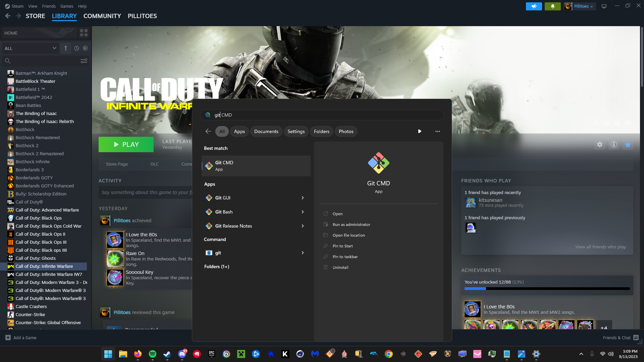Click the game info circle icon
Image resolution: width=644 pixels, height=362 pixels.
click(x=614, y=144)
